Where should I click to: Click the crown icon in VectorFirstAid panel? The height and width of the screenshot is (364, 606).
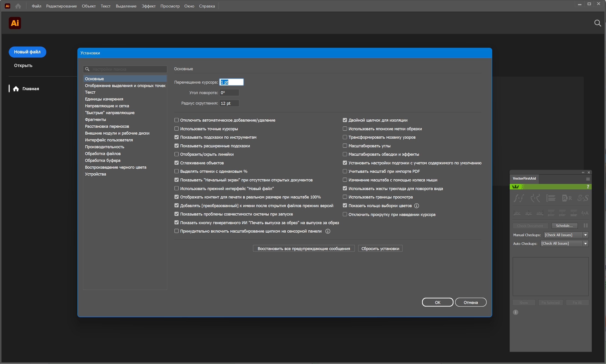click(x=515, y=187)
